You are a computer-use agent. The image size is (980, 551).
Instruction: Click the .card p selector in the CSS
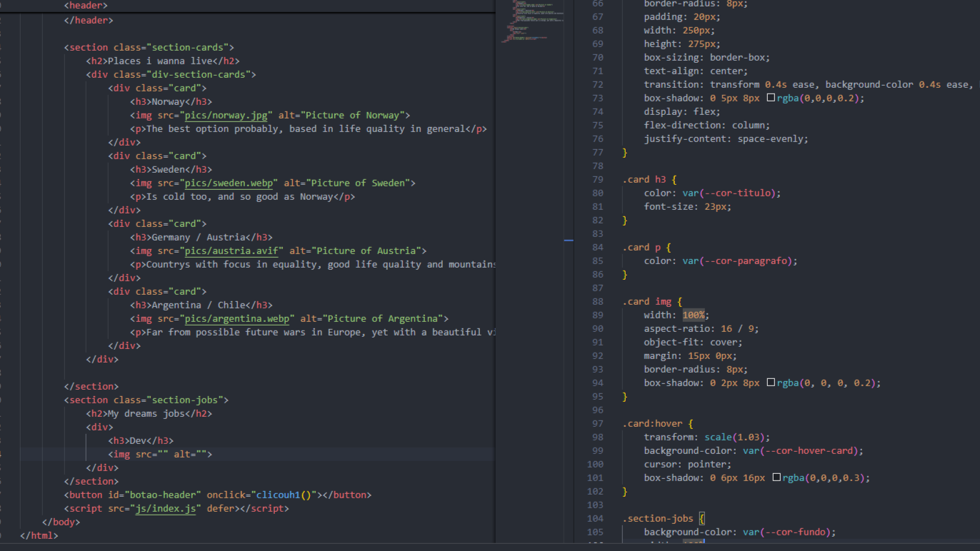tap(641, 247)
